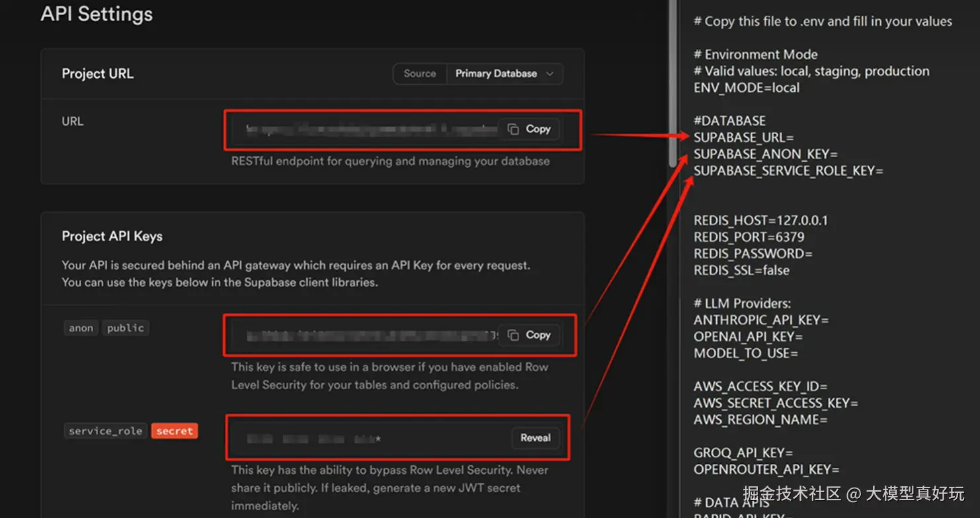Click the ENV_MODE=local line

(747, 88)
